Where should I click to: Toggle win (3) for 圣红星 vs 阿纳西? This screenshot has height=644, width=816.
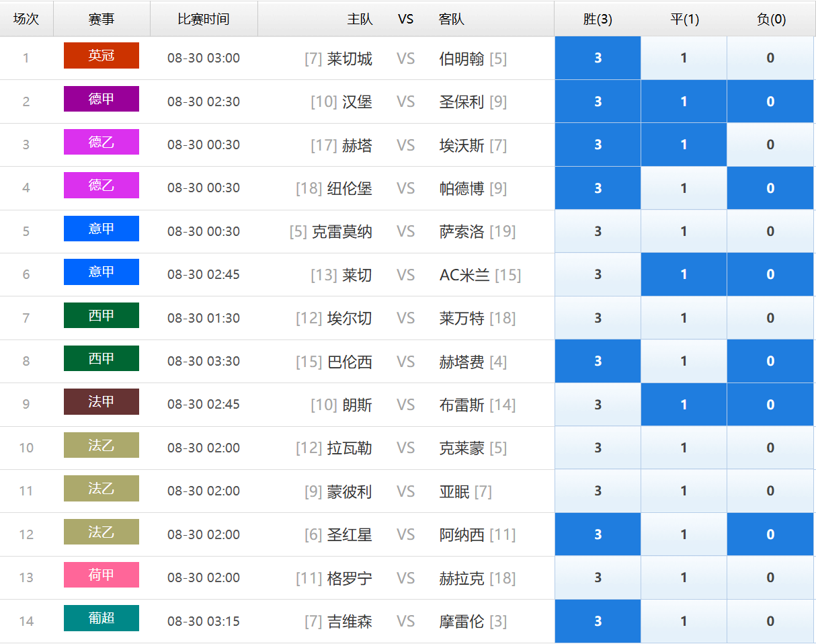[598, 534]
